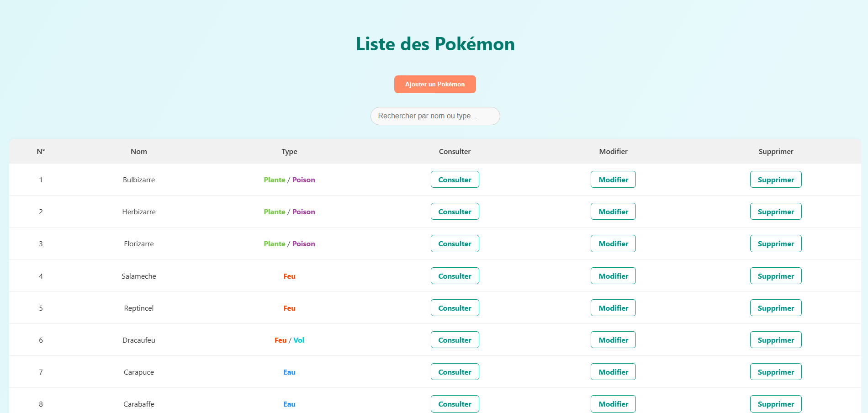Click Modifier in Carapuce row
This screenshot has width=868, height=413.
click(x=613, y=372)
